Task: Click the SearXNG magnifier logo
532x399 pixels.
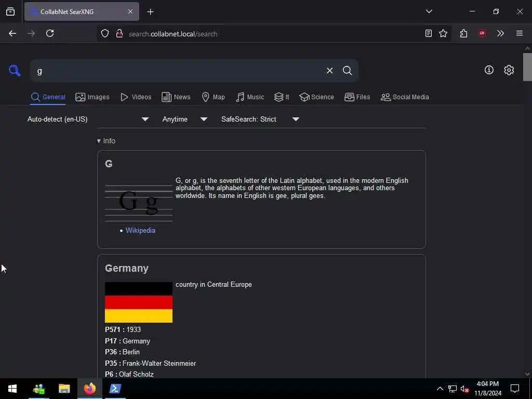Action: coord(15,71)
